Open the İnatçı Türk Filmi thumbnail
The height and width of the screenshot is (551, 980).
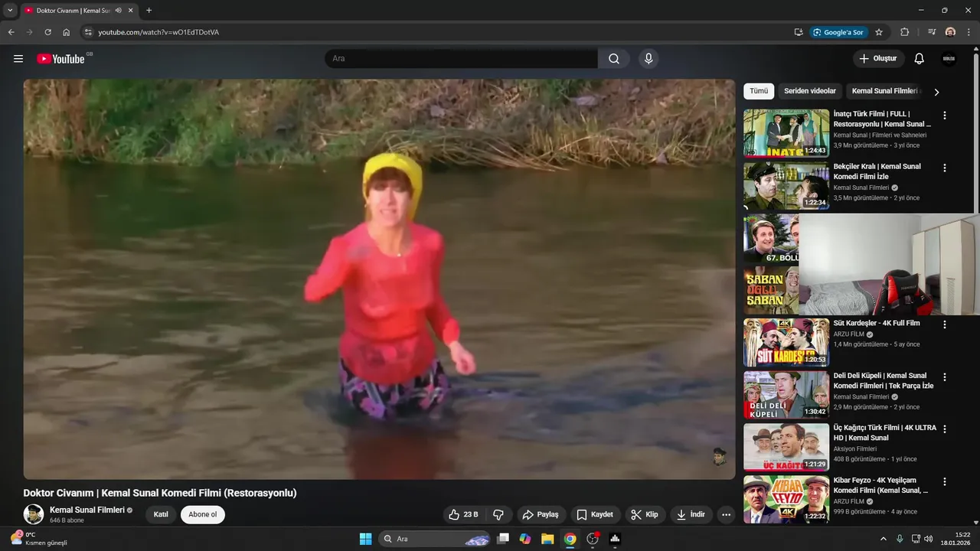tap(786, 133)
